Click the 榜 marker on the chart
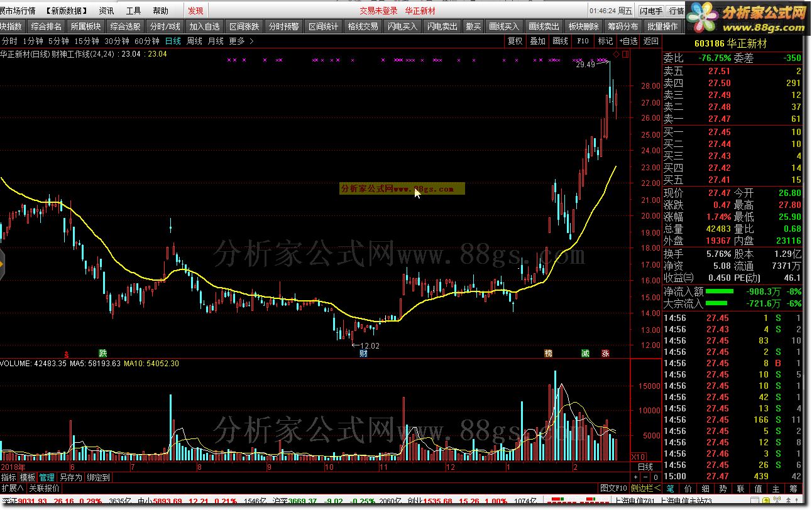Image resolution: width=812 pixels, height=510 pixels. 549,353
